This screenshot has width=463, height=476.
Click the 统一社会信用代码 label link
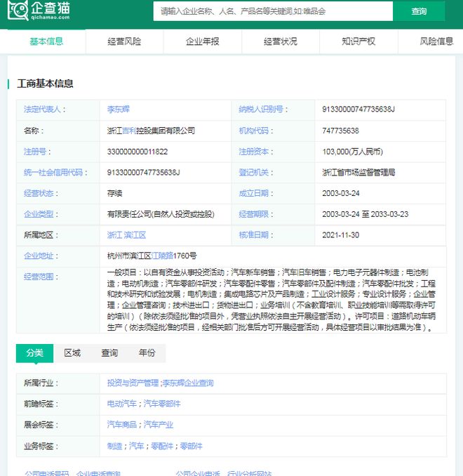point(53,173)
